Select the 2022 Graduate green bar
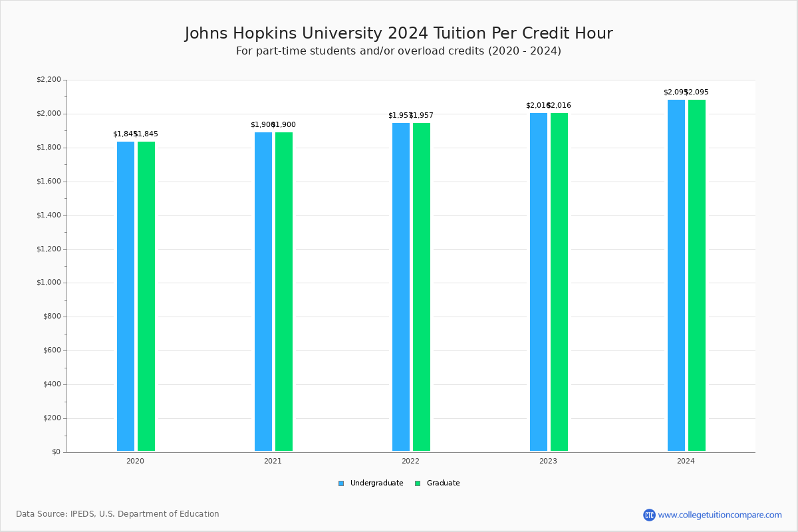 point(422,287)
